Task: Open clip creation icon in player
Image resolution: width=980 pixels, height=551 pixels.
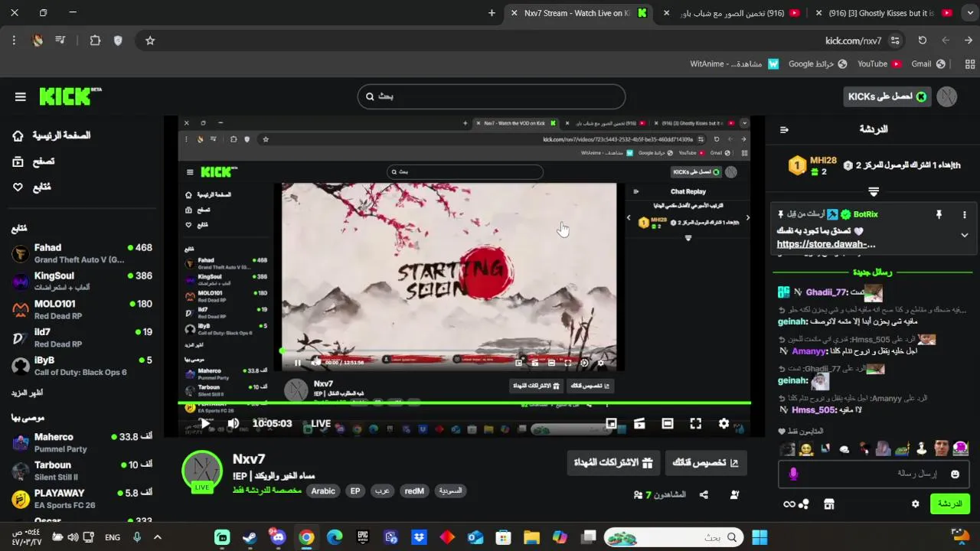Action: [639, 423]
